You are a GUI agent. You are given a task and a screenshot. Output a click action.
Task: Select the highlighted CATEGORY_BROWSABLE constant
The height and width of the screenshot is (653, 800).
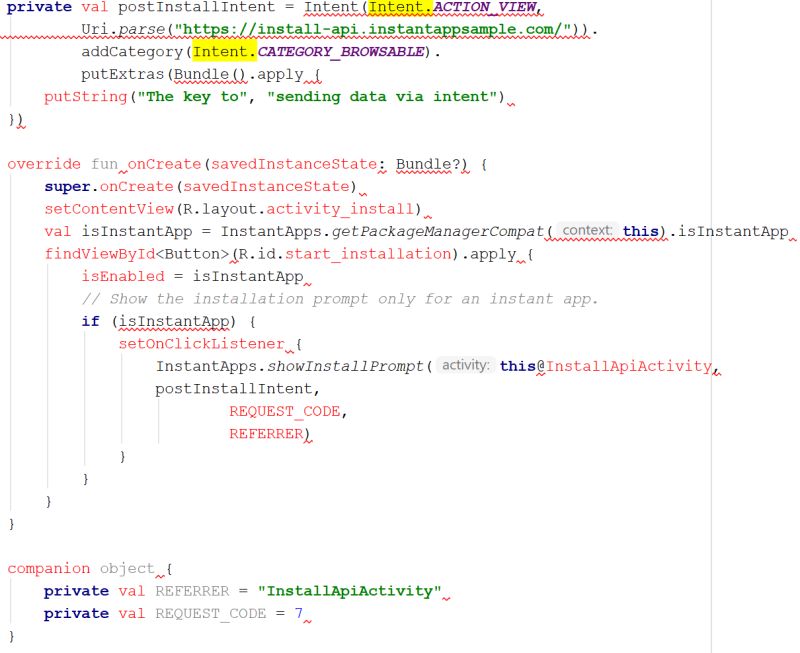[338, 52]
